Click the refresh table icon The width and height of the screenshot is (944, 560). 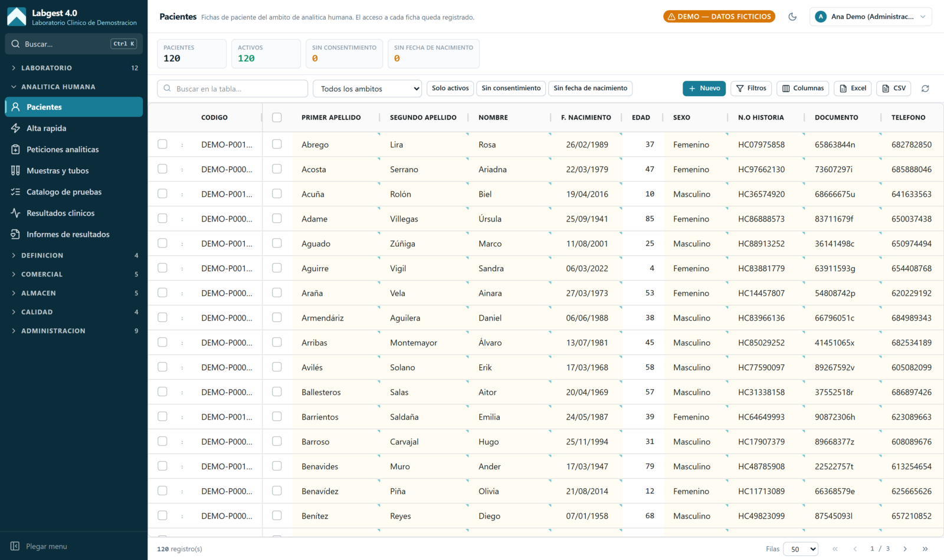tap(925, 88)
